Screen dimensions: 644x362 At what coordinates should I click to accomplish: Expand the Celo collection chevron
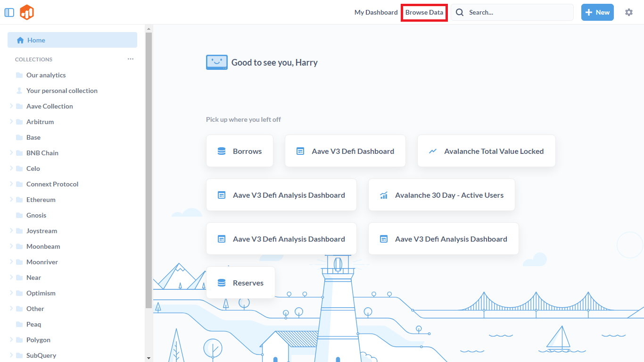[11, 168]
